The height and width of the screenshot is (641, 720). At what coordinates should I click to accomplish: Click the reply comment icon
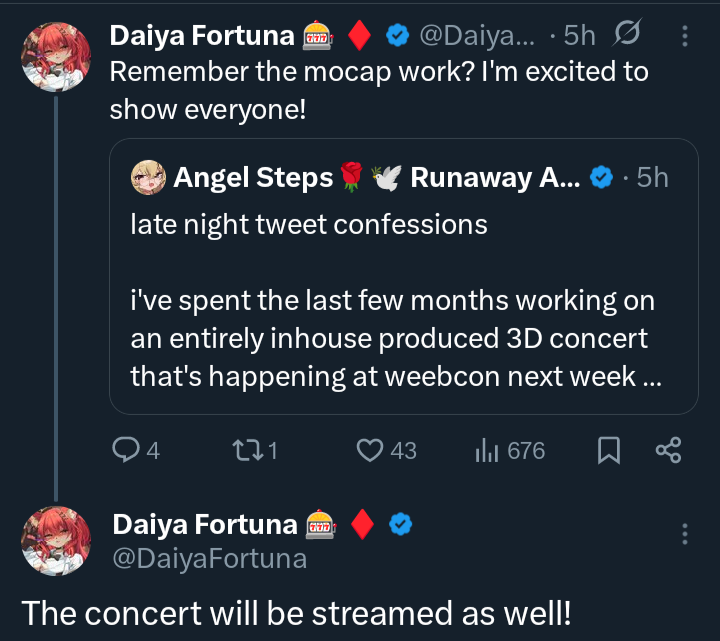tap(125, 451)
